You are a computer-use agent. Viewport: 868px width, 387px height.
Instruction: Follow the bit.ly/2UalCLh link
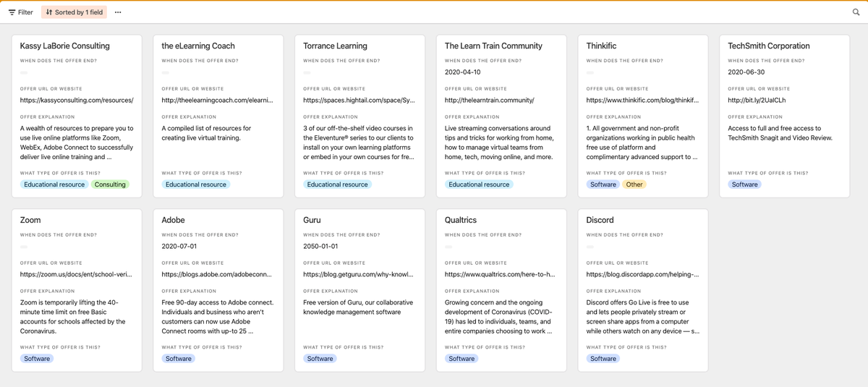(x=757, y=101)
